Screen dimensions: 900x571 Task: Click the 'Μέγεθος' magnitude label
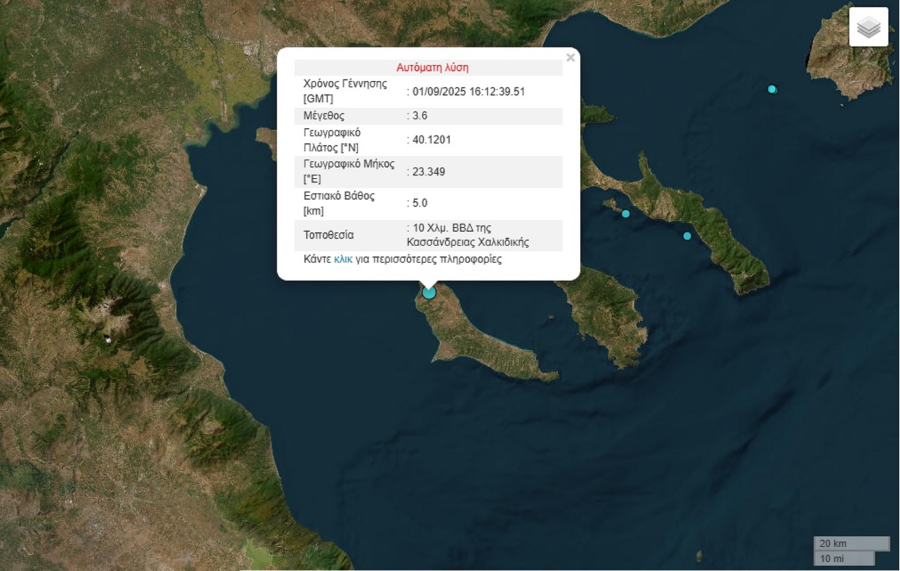pos(324,116)
